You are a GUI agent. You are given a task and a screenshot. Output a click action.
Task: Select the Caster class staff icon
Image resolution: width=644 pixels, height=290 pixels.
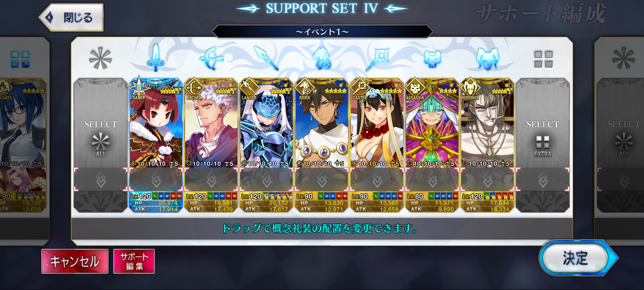[x=377, y=58]
